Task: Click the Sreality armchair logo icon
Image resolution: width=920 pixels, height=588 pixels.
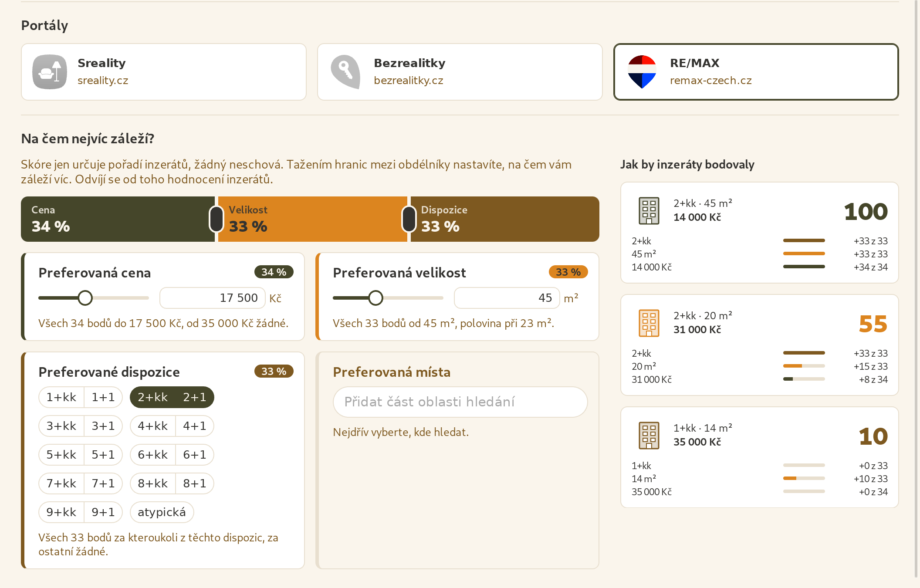Action: click(x=50, y=72)
